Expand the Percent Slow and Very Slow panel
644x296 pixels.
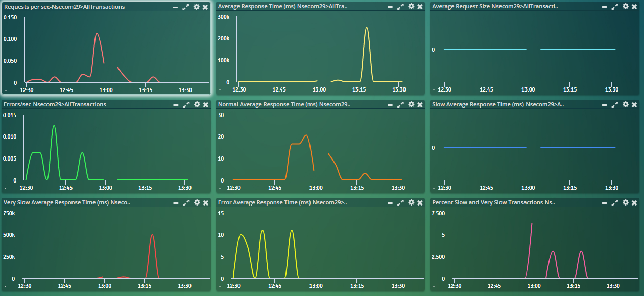pyautogui.click(x=615, y=202)
